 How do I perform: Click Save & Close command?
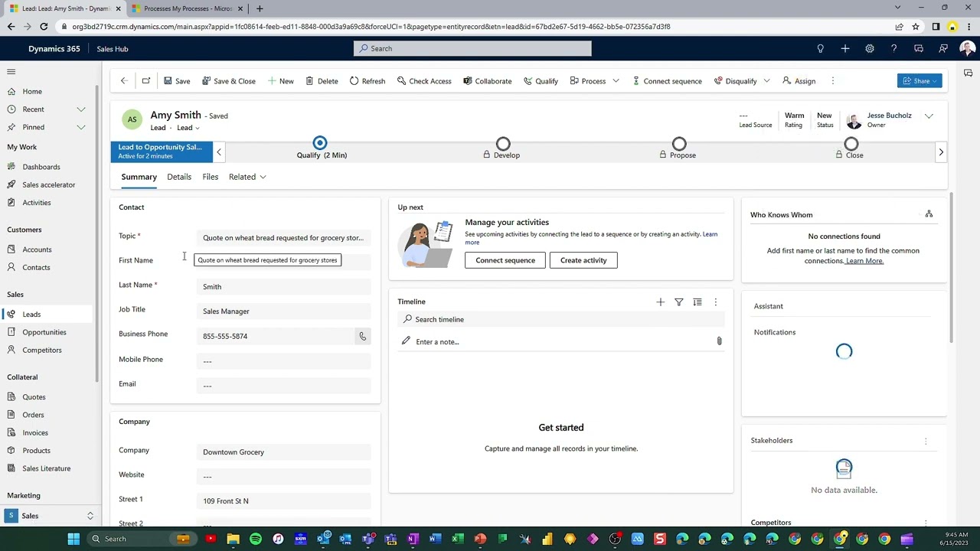[x=229, y=81]
